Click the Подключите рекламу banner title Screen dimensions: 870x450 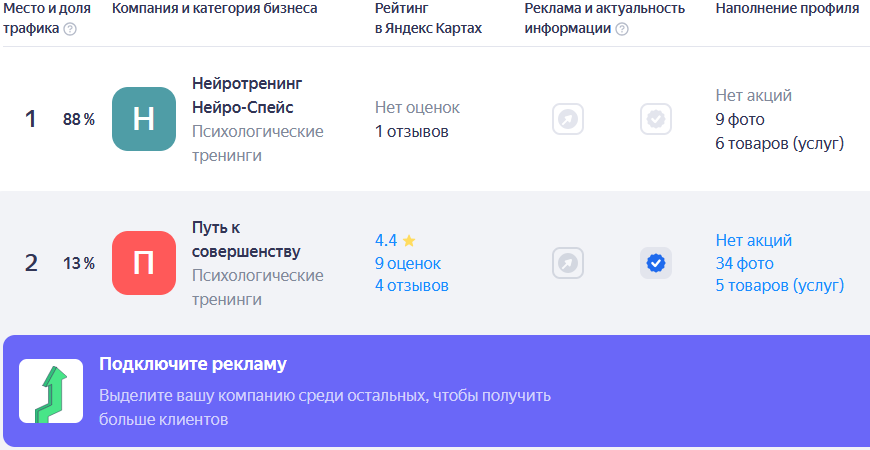tap(193, 364)
